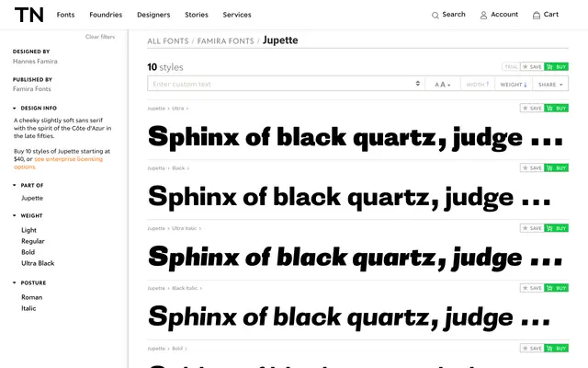
Task: Buy the Jupette Ultra Italic style
Action: coord(556,228)
